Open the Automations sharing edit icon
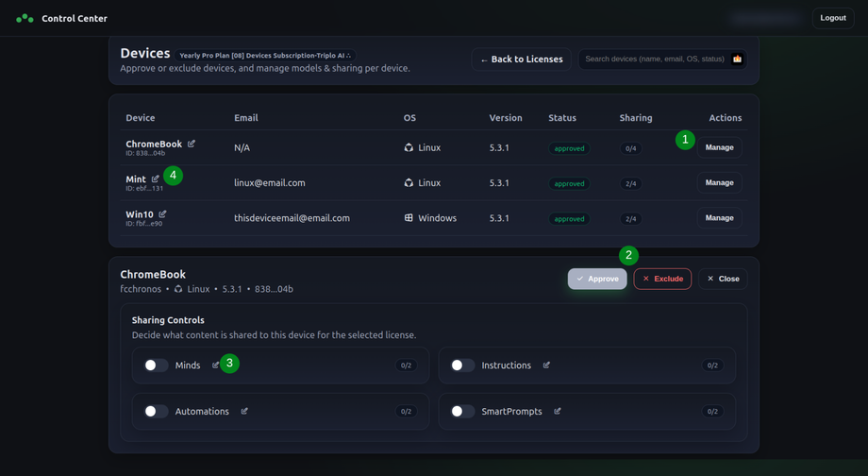Viewport: 868px width, 476px height. point(244,411)
